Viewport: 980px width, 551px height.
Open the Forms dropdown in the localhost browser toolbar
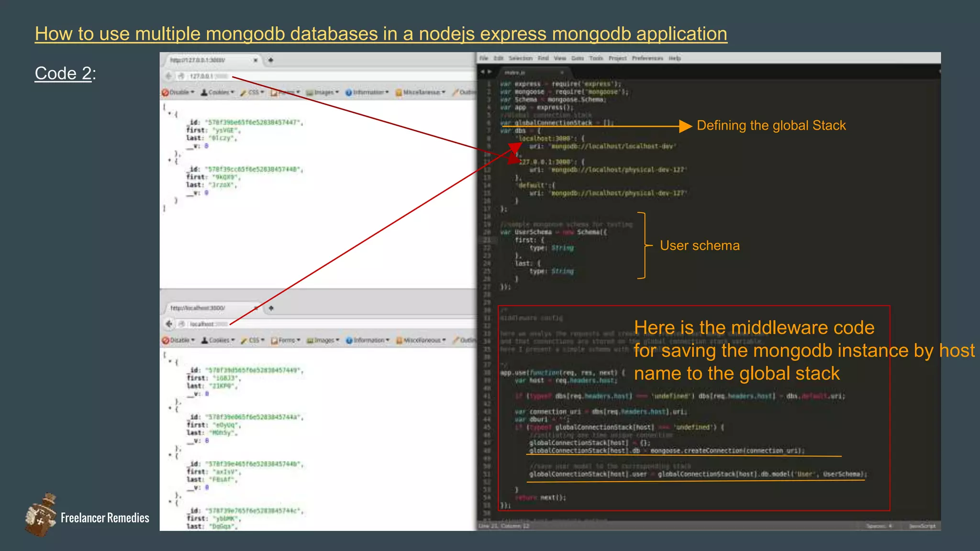click(x=286, y=340)
